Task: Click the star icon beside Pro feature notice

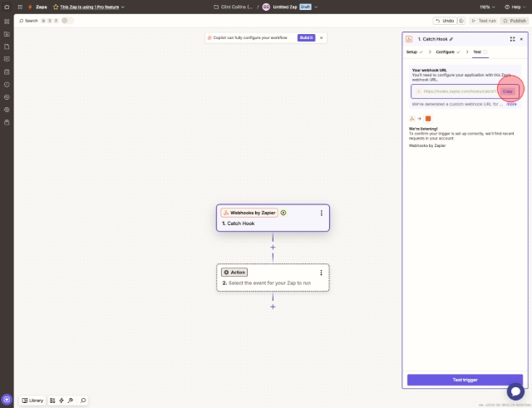Action: click(56, 7)
